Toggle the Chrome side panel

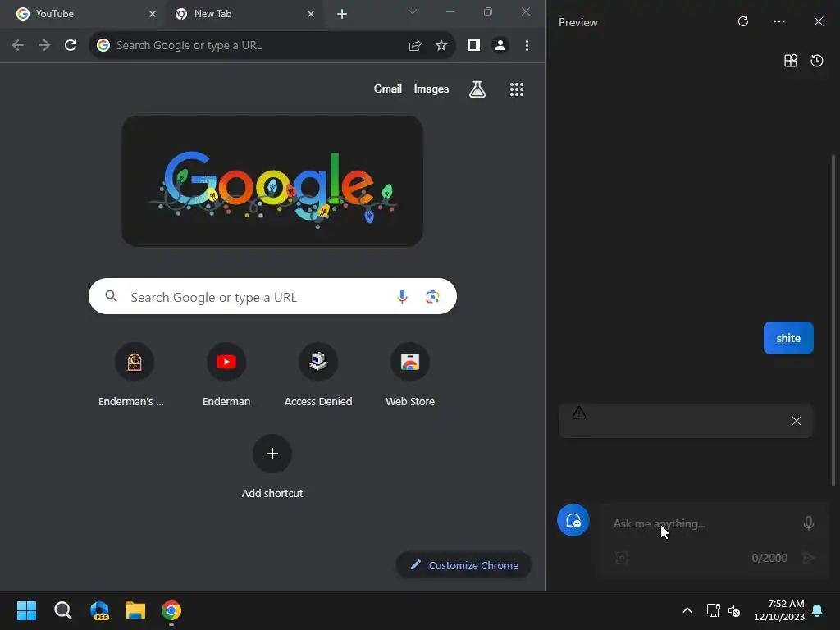[473, 46]
